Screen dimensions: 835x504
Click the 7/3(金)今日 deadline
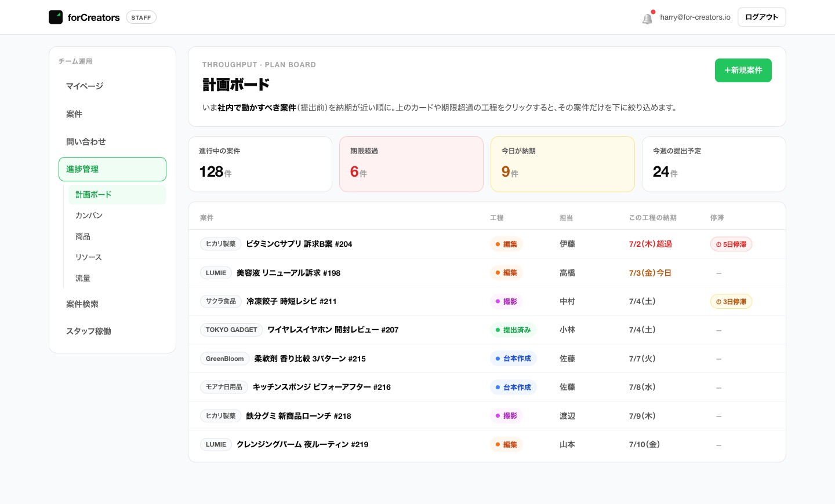(x=650, y=273)
